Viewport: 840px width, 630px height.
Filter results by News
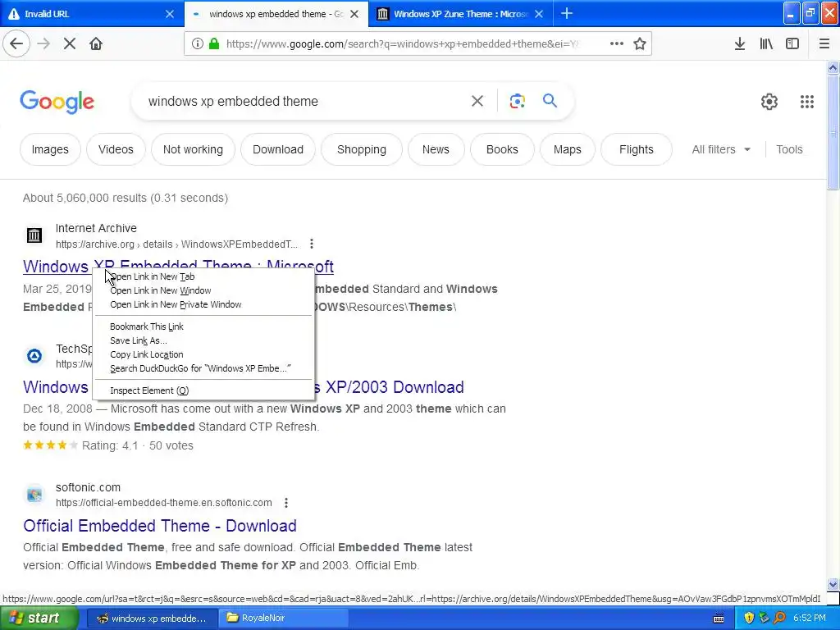[x=436, y=149]
